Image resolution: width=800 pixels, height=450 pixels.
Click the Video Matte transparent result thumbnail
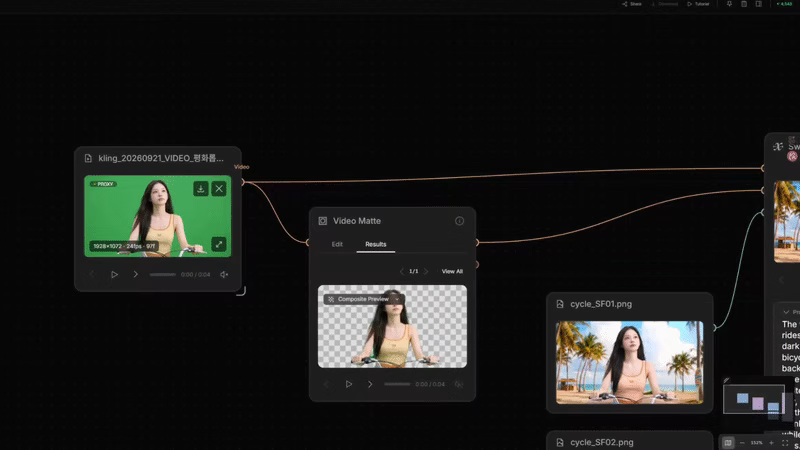coord(392,327)
